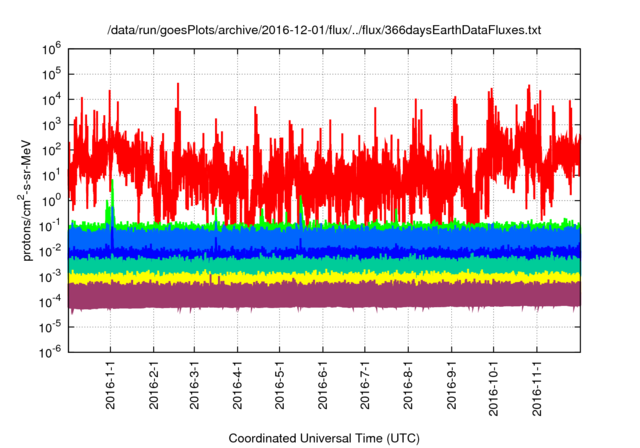Select the 2016-3-1 date tick label
Screen dimensions: 640x448
pyautogui.click(x=194, y=384)
